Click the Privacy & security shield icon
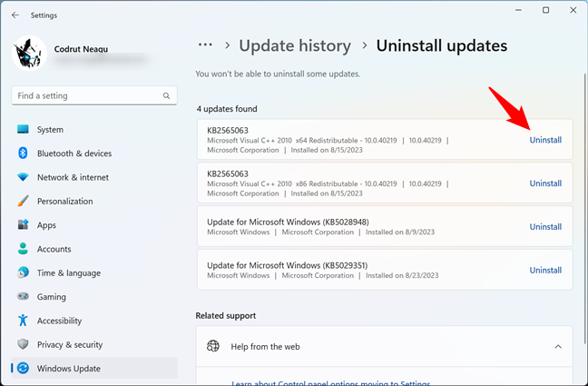The width and height of the screenshot is (588, 386). [x=23, y=344]
